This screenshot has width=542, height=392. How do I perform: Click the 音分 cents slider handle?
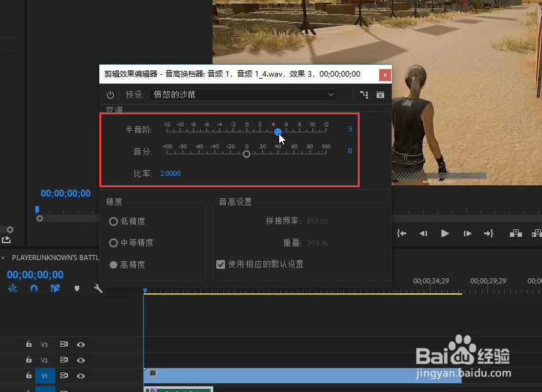click(246, 154)
